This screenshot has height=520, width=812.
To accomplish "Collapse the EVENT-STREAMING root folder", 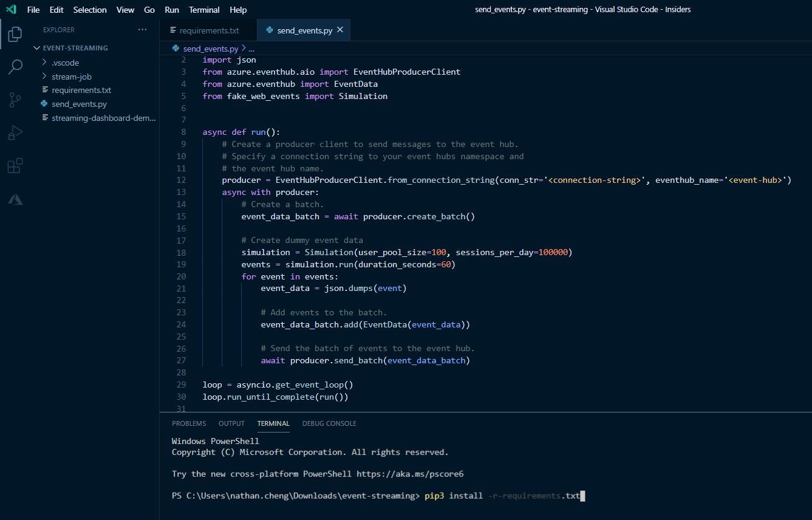I will 75,48.
